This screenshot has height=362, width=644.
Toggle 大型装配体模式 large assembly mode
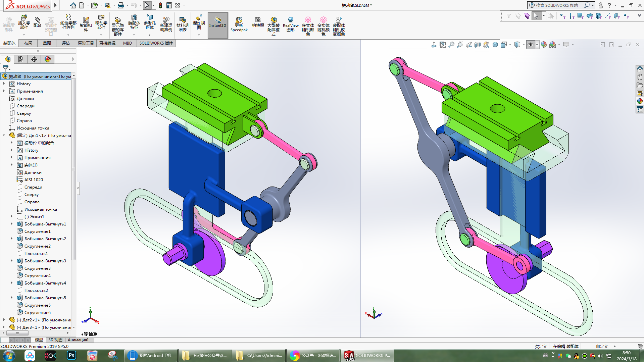274,26
